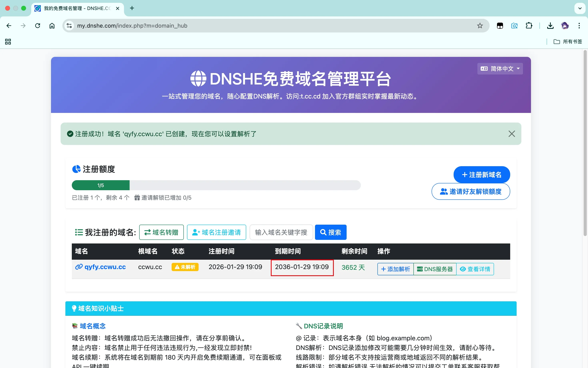588x368 pixels.
Task: Focus the domain keyword search field
Action: [281, 232]
